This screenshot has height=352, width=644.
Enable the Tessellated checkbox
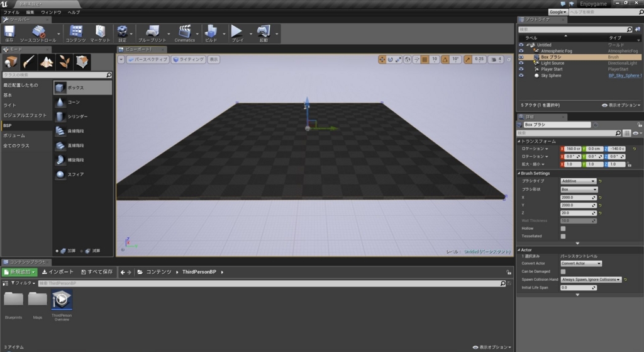(563, 236)
